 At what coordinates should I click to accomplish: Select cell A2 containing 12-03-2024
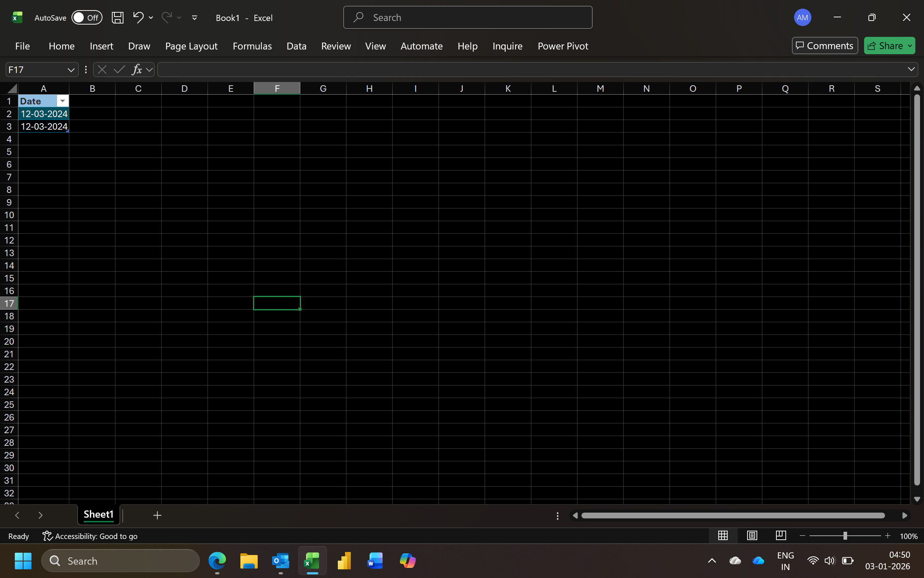coord(44,114)
